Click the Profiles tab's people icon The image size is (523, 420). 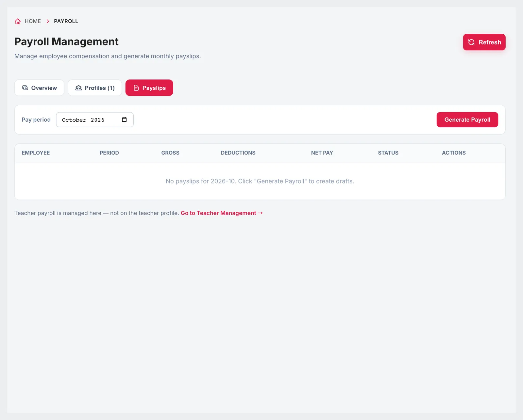pos(78,88)
